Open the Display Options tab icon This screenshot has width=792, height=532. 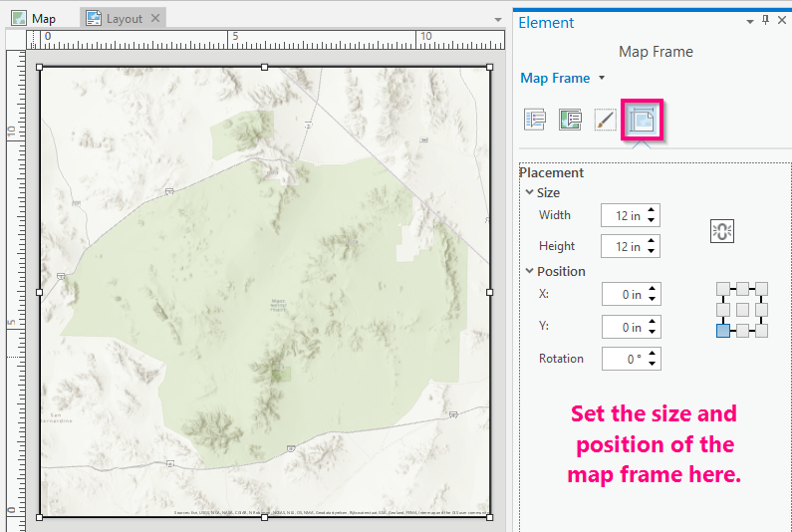(x=570, y=120)
